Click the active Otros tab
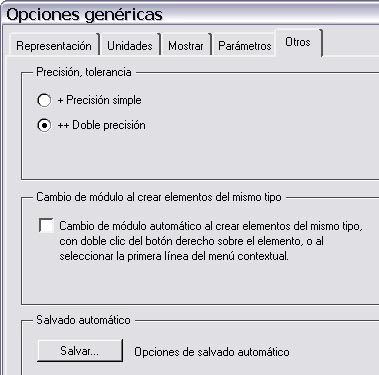 click(298, 42)
